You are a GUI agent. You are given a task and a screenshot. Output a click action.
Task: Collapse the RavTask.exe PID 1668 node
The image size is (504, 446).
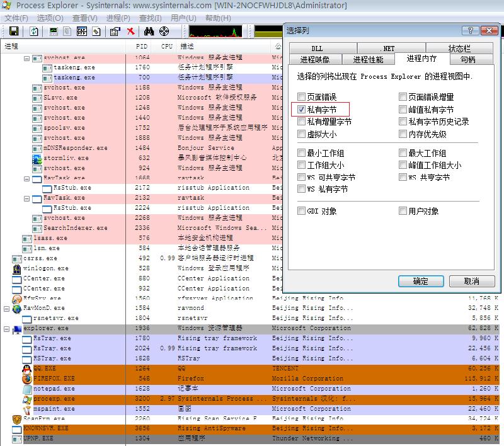[x=27, y=179]
